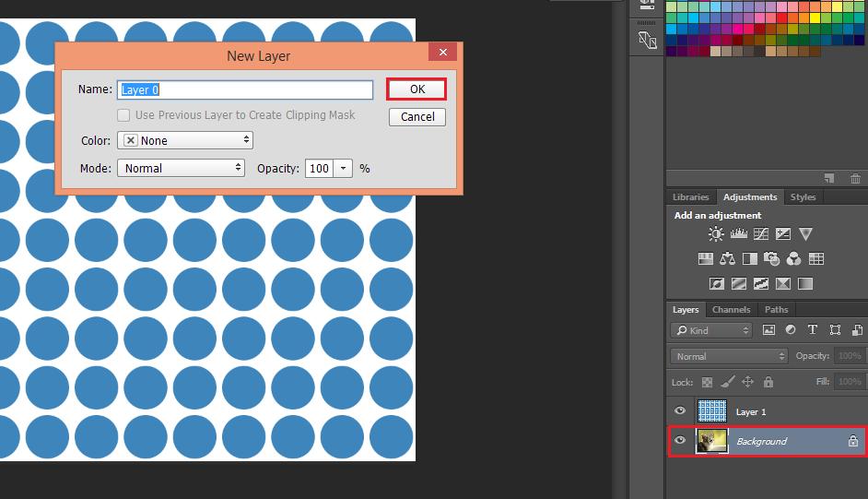Add a Levels adjustment
Screen dimensions: 868x499
click(738, 234)
